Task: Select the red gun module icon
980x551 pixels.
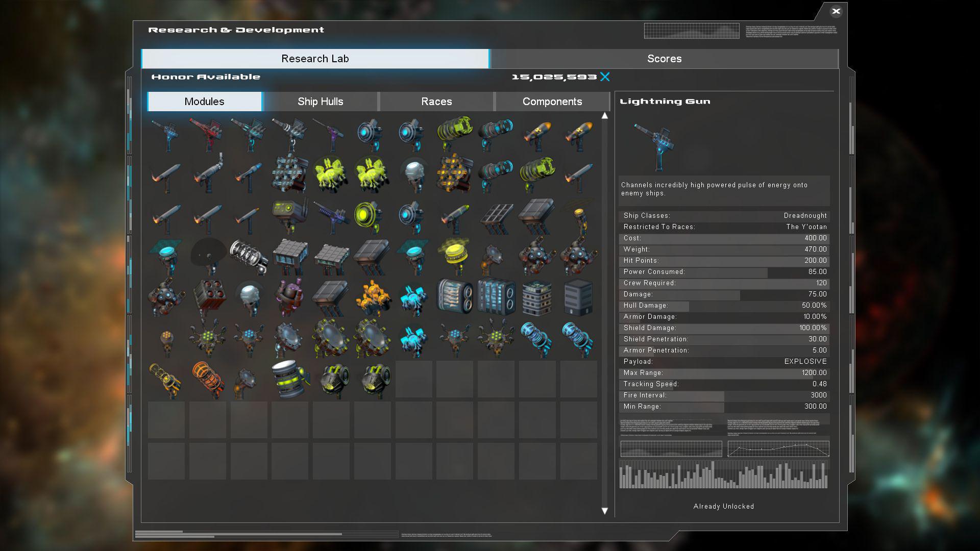Action: (x=207, y=135)
